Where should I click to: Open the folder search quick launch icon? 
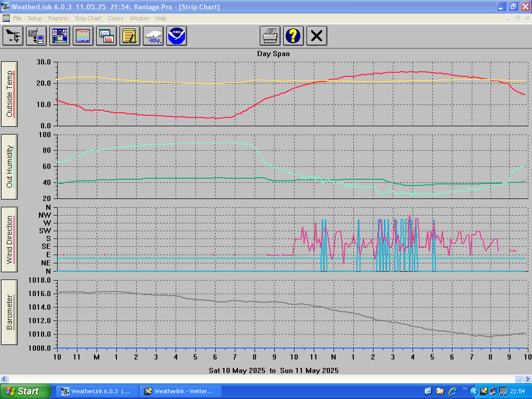[441, 391]
